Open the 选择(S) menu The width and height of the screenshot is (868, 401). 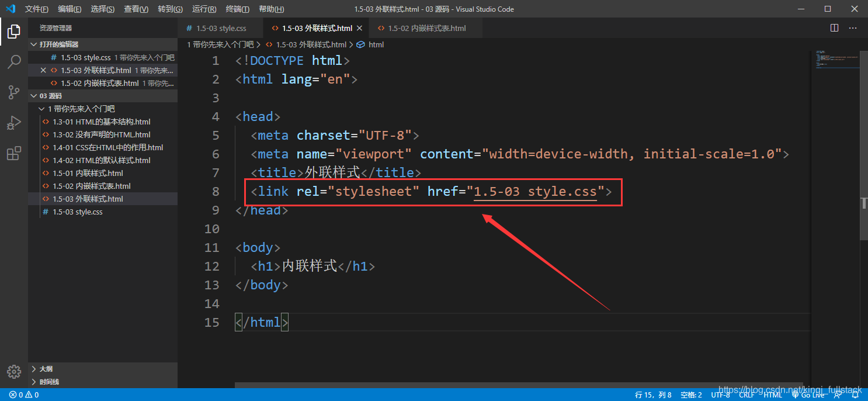pyautogui.click(x=103, y=9)
